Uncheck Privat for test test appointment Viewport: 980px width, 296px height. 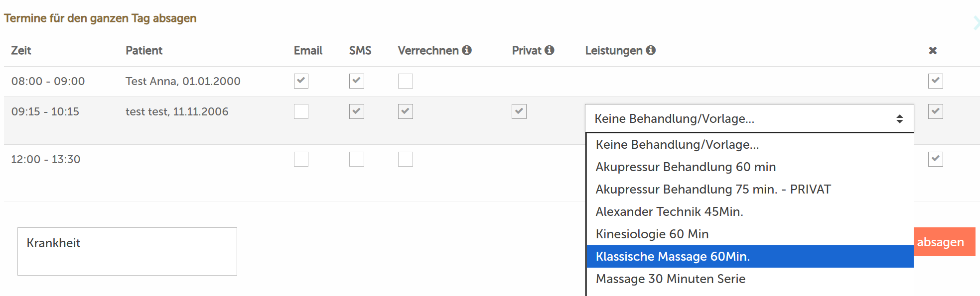tap(519, 111)
